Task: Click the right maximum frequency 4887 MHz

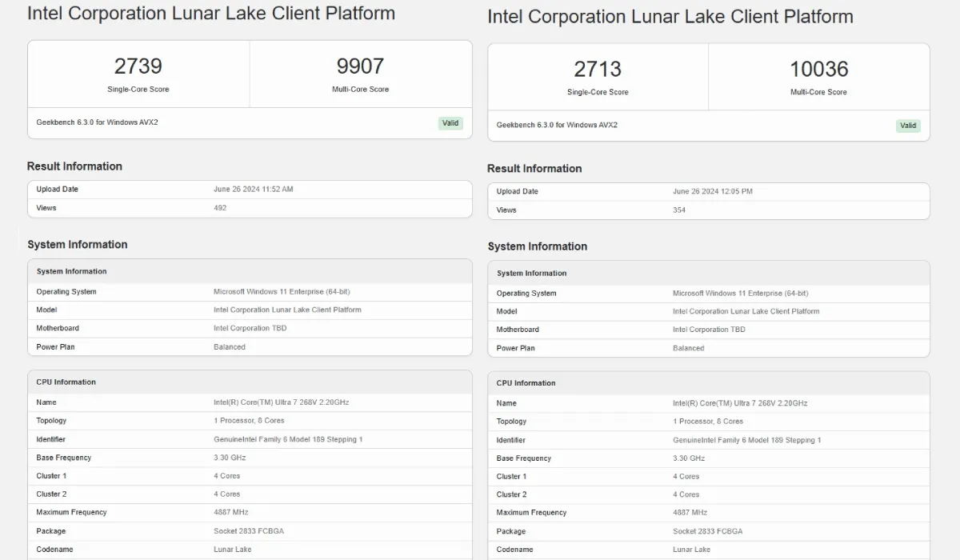Action: [691, 514]
